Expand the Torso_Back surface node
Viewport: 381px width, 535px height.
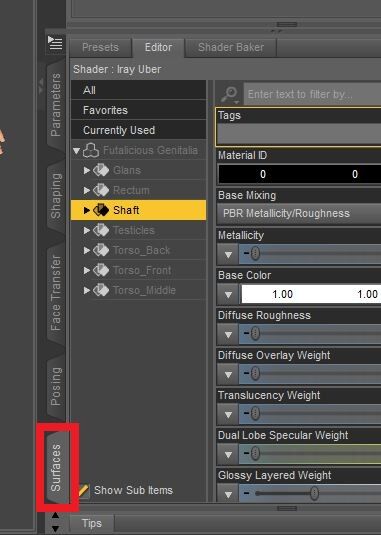pos(87,250)
